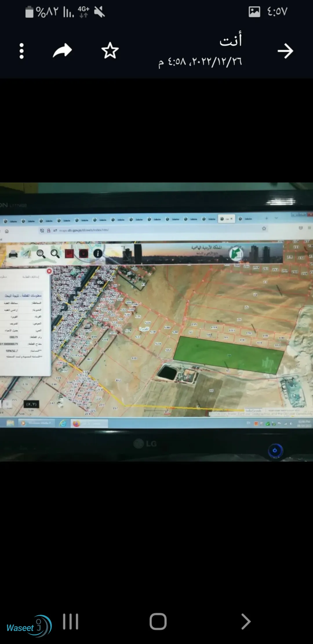Open Firefox from the Windows taskbar

76,424
